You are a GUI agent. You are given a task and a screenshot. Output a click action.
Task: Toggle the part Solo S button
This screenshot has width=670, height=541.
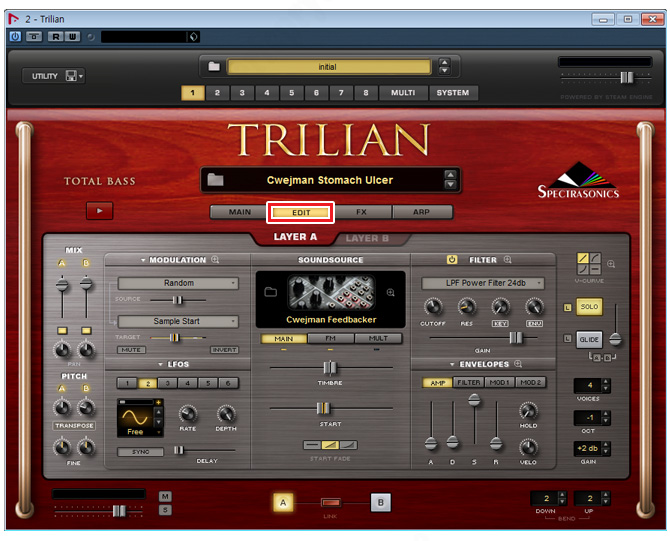click(x=165, y=510)
